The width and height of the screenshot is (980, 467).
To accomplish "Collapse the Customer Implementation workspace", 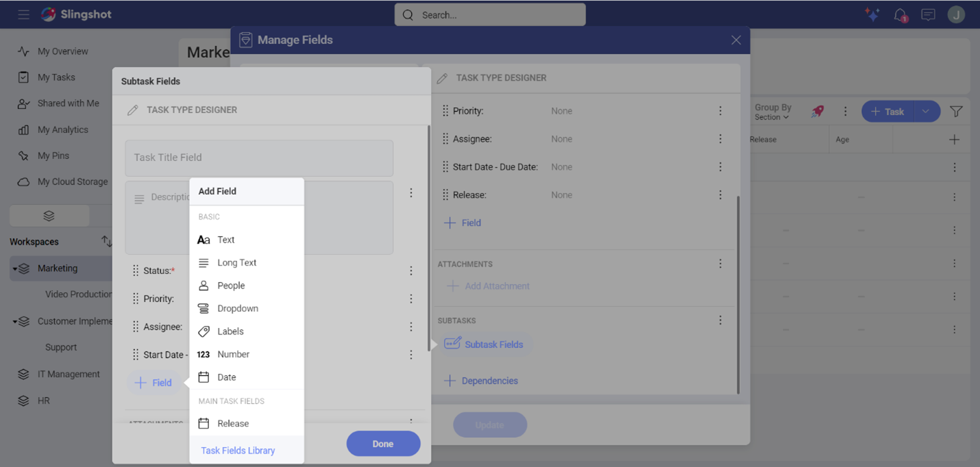I will [x=14, y=321].
